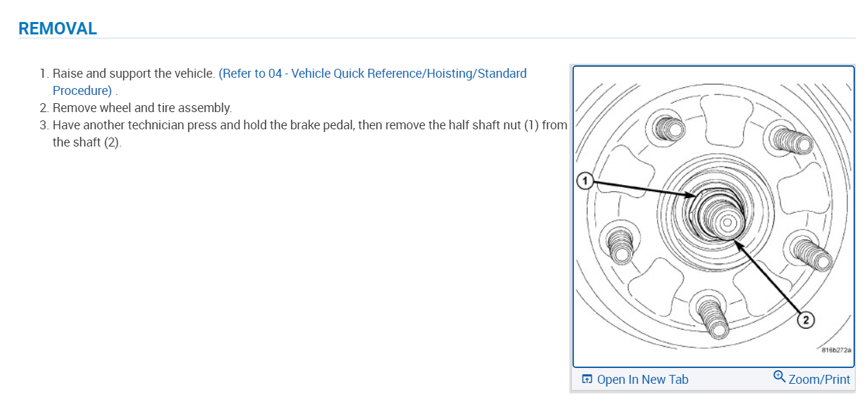The height and width of the screenshot is (401, 868).
Task: Click the REMOVAL section heading
Action: pos(58,28)
